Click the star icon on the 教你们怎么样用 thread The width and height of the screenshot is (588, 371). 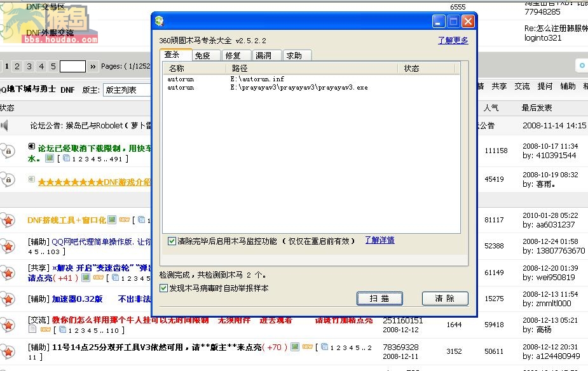[8, 325]
